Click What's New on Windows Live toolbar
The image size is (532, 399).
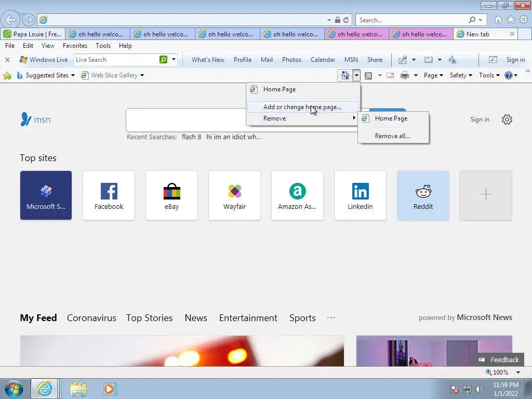[x=208, y=60]
